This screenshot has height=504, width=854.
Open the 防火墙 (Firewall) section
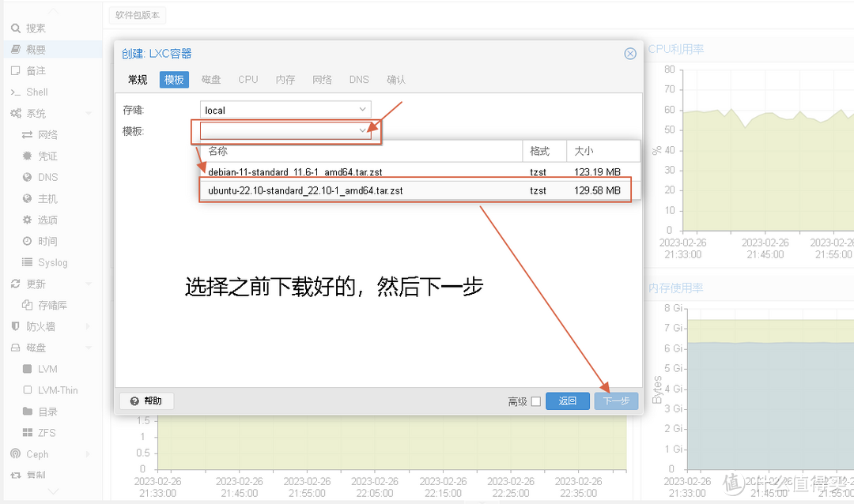[41, 325]
